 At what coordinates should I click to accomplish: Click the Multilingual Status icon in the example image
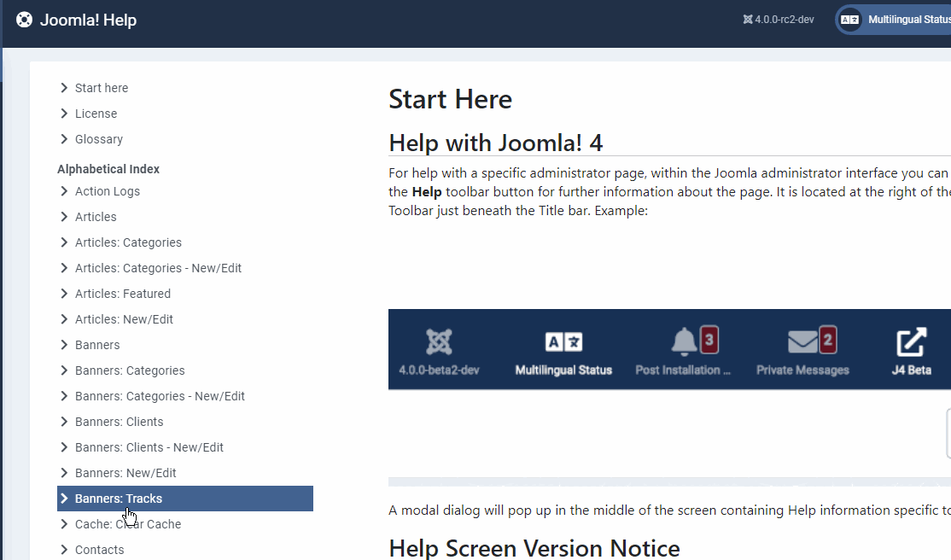pyautogui.click(x=563, y=342)
